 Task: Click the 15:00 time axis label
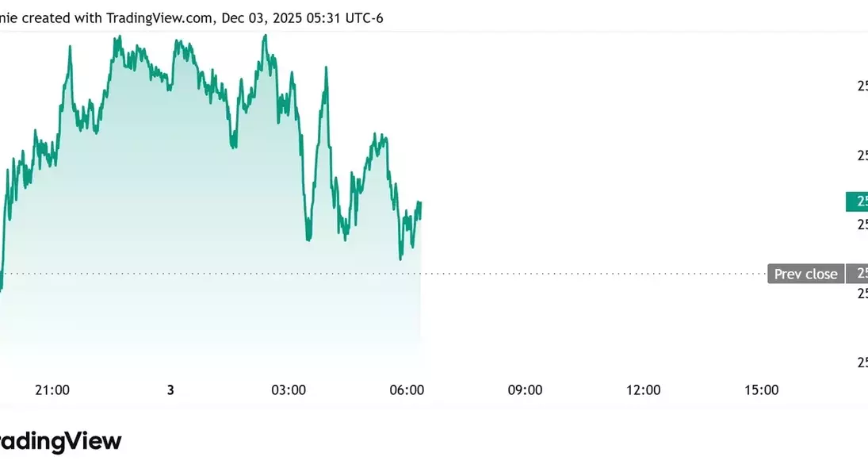761,390
